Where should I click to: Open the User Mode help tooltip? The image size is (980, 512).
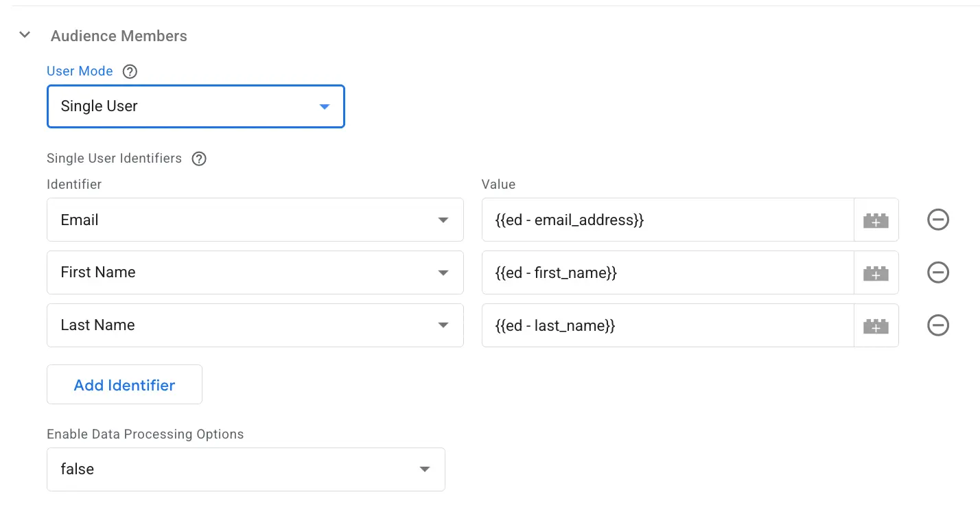130,71
